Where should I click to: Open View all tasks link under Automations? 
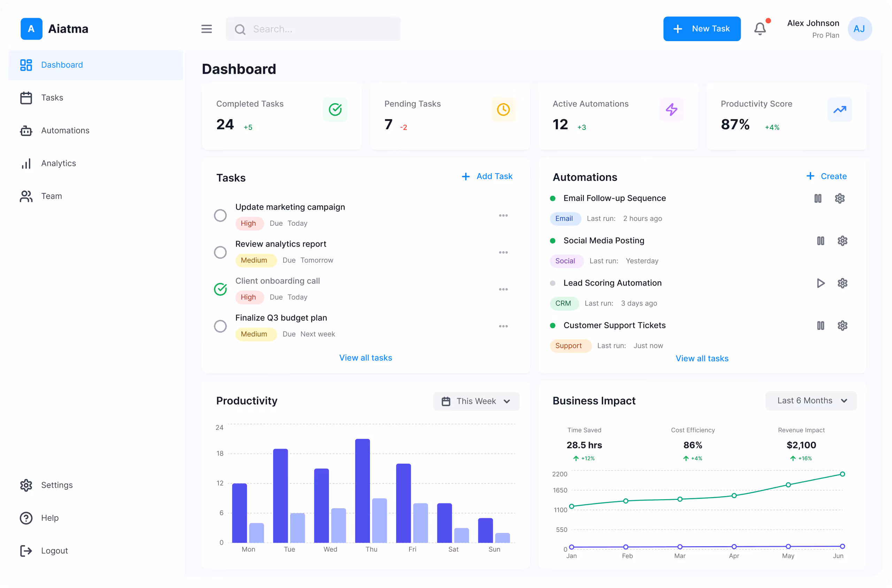(x=702, y=358)
